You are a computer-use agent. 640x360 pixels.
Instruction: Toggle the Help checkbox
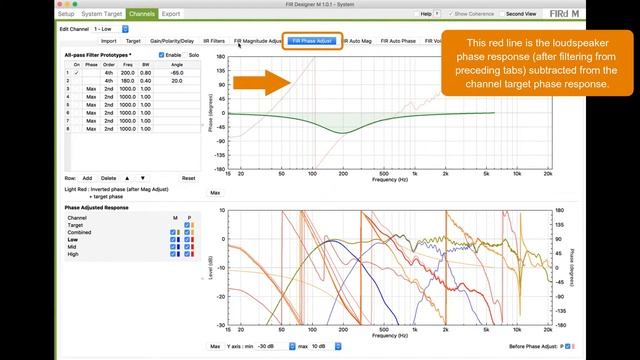pos(417,14)
